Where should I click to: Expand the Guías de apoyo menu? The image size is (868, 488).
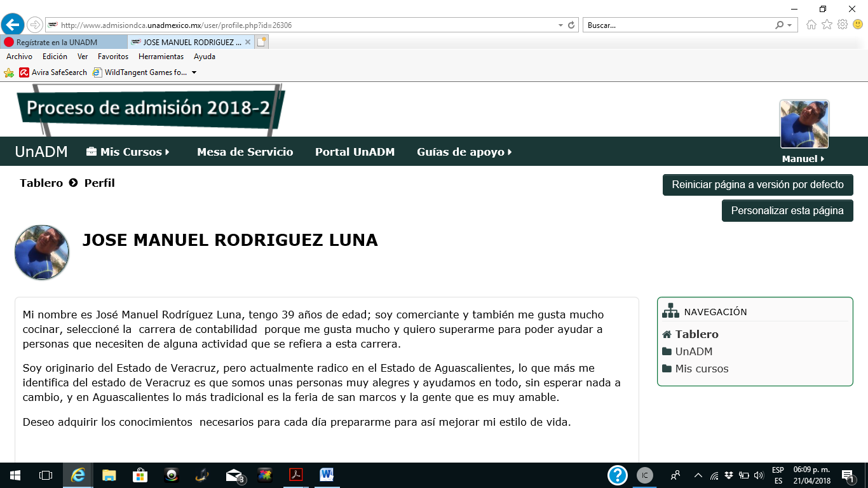(x=465, y=152)
